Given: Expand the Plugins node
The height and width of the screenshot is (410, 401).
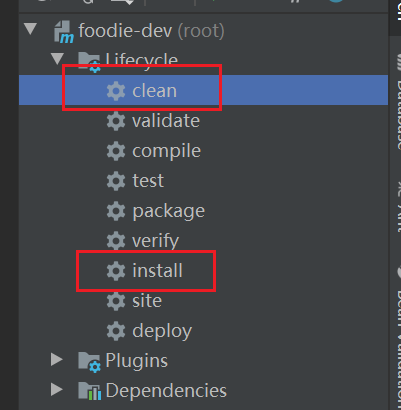Looking at the screenshot, I should click(57, 360).
